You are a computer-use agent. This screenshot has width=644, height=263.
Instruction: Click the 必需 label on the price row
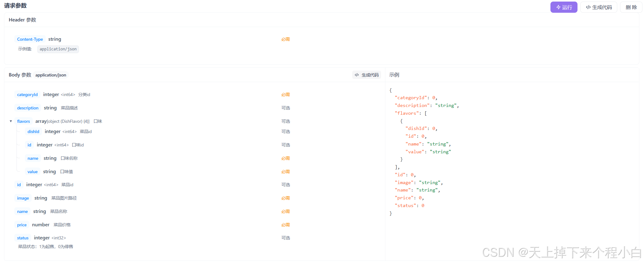tap(286, 225)
